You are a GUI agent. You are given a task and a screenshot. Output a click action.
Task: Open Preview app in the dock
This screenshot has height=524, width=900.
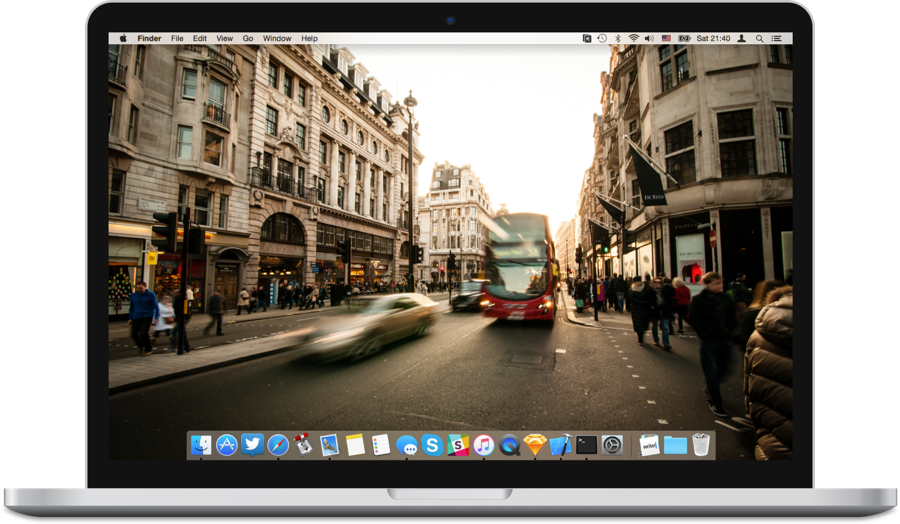click(329, 445)
